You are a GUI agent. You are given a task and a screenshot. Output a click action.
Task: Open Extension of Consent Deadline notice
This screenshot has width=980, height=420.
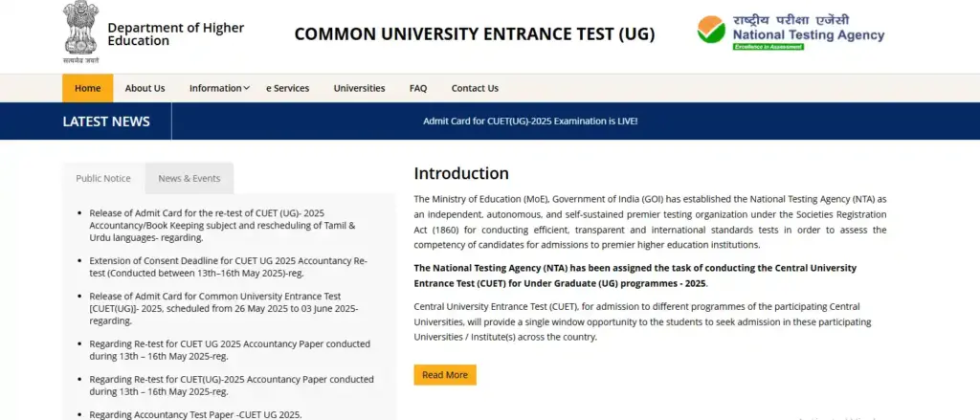pos(228,267)
